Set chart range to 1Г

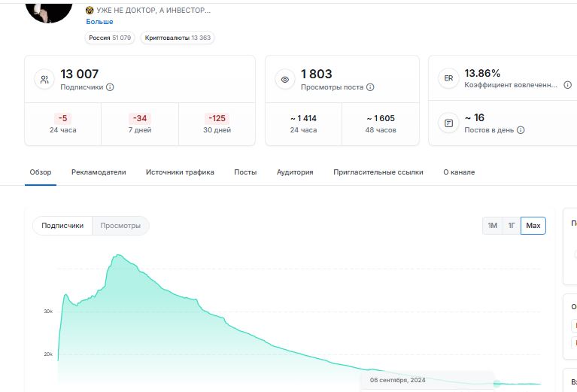(512, 226)
